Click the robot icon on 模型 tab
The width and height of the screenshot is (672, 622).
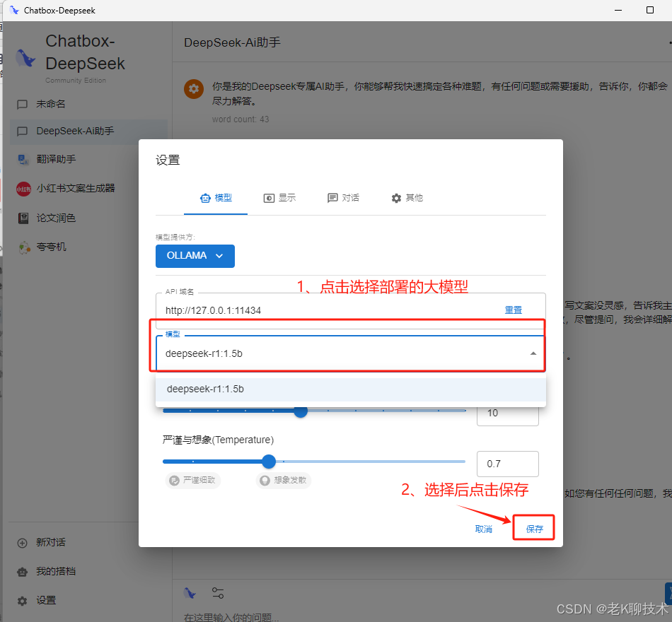tap(205, 198)
